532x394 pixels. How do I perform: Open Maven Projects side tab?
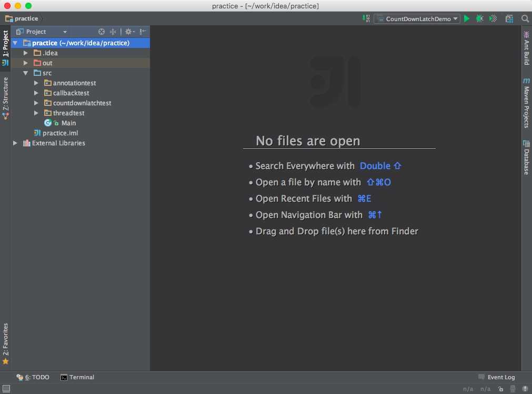click(527, 103)
